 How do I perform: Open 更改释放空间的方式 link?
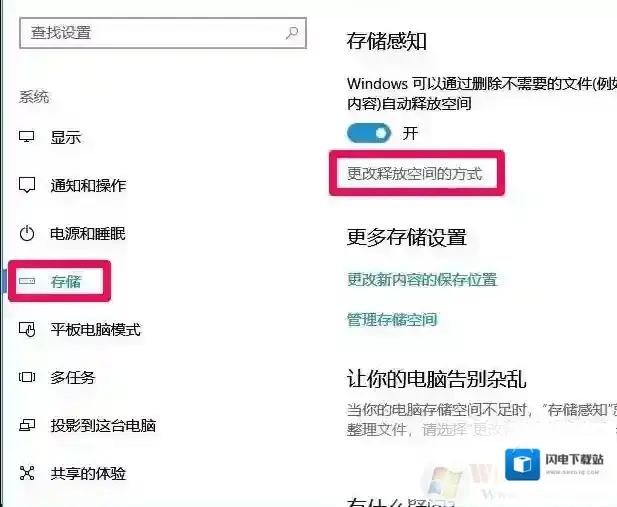pyautogui.click(x=414, y=173)
